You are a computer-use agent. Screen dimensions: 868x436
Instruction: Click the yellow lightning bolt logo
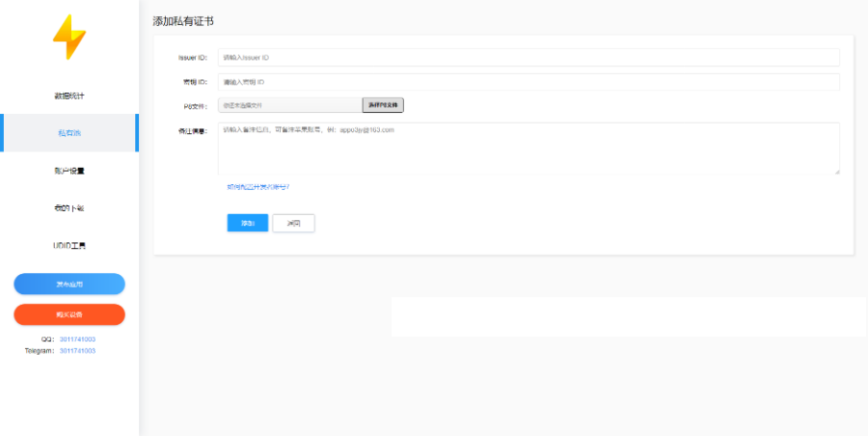pyautogui.click(x=69, y=37)
